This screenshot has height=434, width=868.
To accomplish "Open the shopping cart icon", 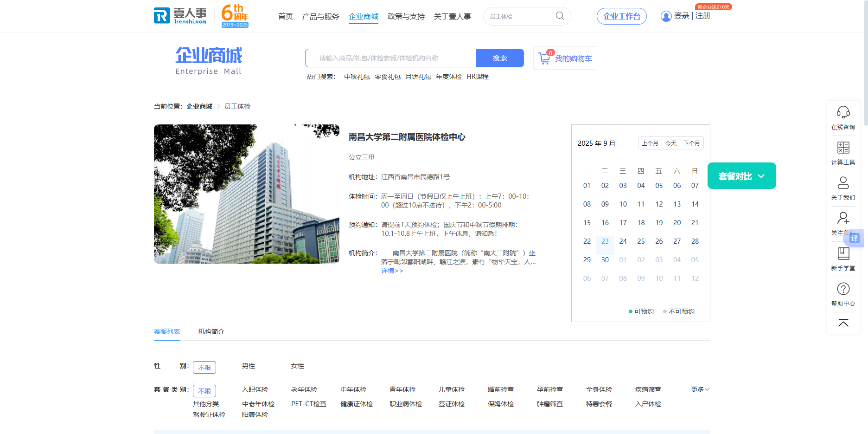I will pyautogui.click(x=544, y=58).
